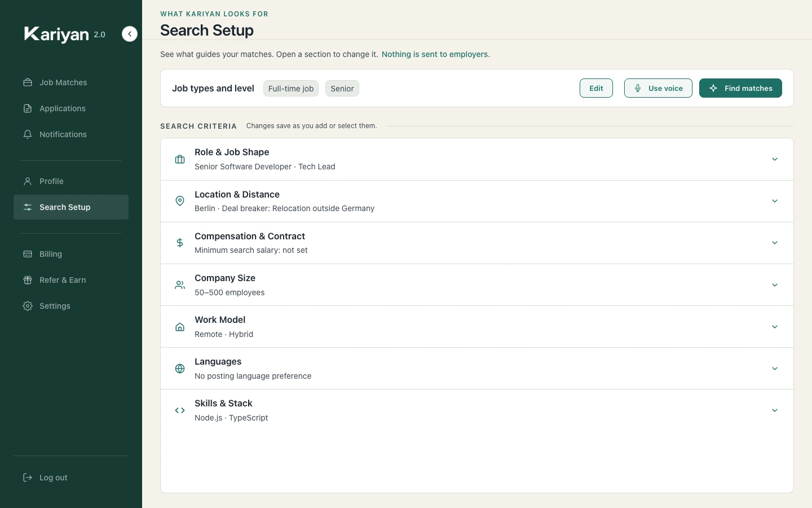
Task: Click "Job types and level" label
Action: (213, 88)
